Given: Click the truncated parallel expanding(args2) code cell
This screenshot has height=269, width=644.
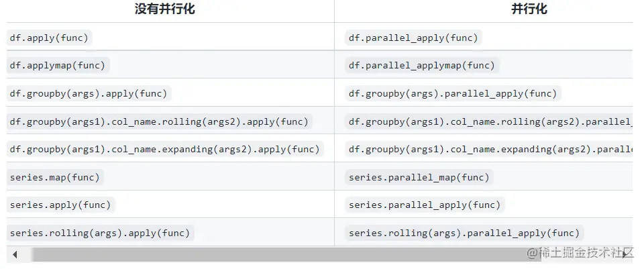Looking at the screenshot, I should point(489,149).
